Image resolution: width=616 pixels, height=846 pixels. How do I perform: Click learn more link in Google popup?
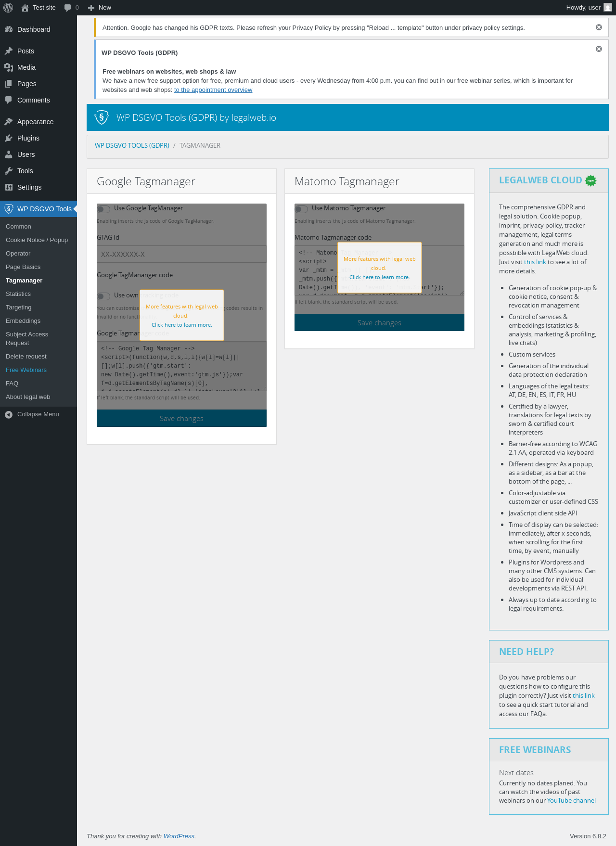click(x=182, y=325)
